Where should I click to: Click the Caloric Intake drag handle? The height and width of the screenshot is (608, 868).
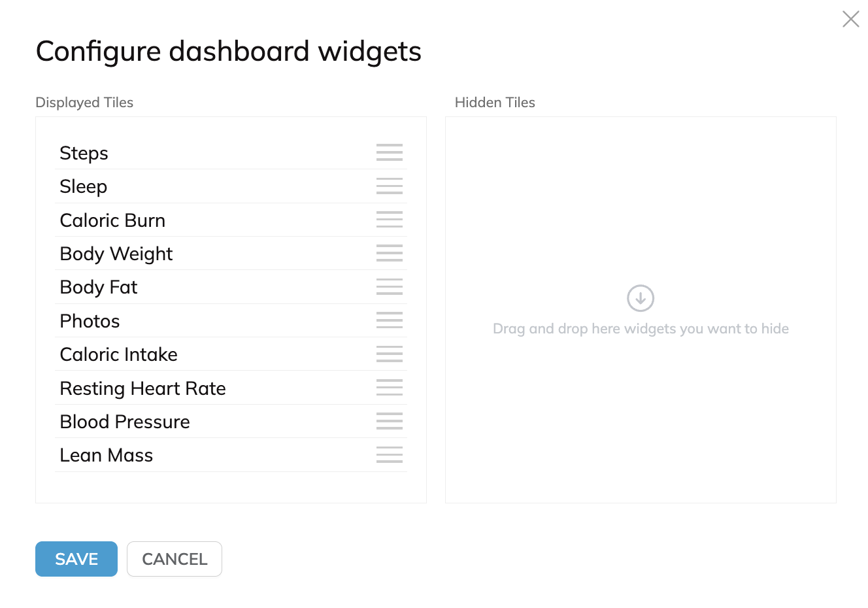coord(390,354)
